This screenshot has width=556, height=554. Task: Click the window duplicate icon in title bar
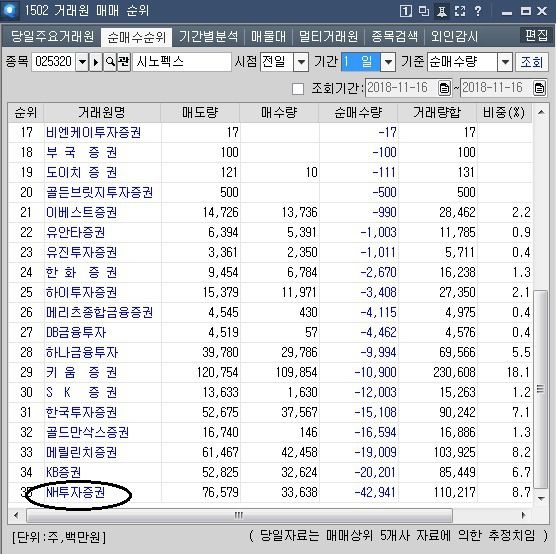click(x=424, y=11)
